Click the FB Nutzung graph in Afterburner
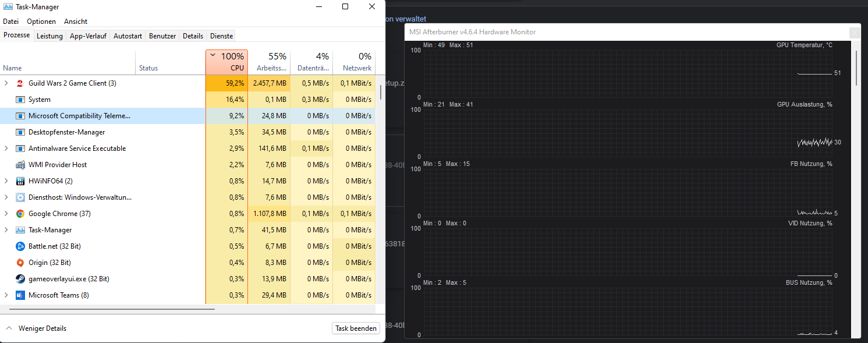Screen dimensions: 868x343 pos(628,192)
